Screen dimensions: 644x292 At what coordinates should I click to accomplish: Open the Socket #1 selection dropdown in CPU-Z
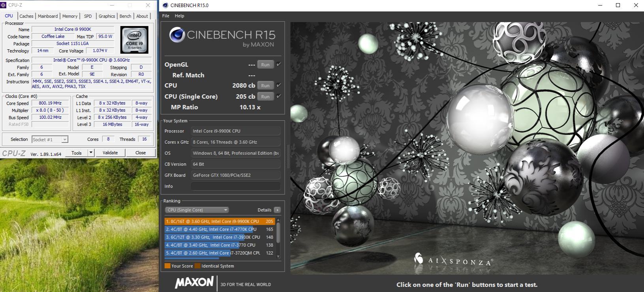[50, 139]
